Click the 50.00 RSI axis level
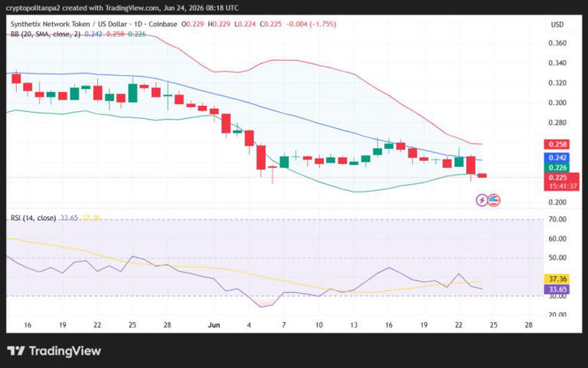Image resolution: width=588 pixels, height=368 pixels. point(557,258)
